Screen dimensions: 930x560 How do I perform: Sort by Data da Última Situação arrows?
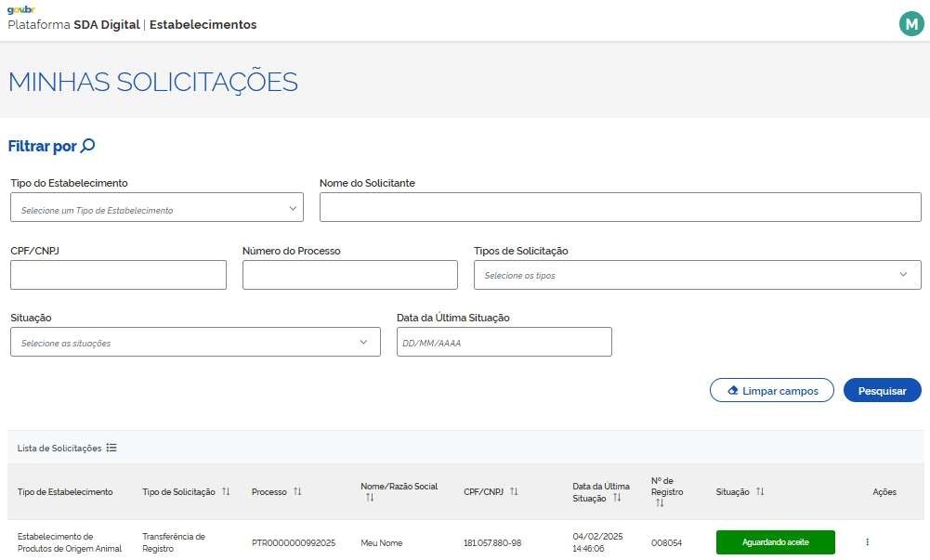point(617,499)
